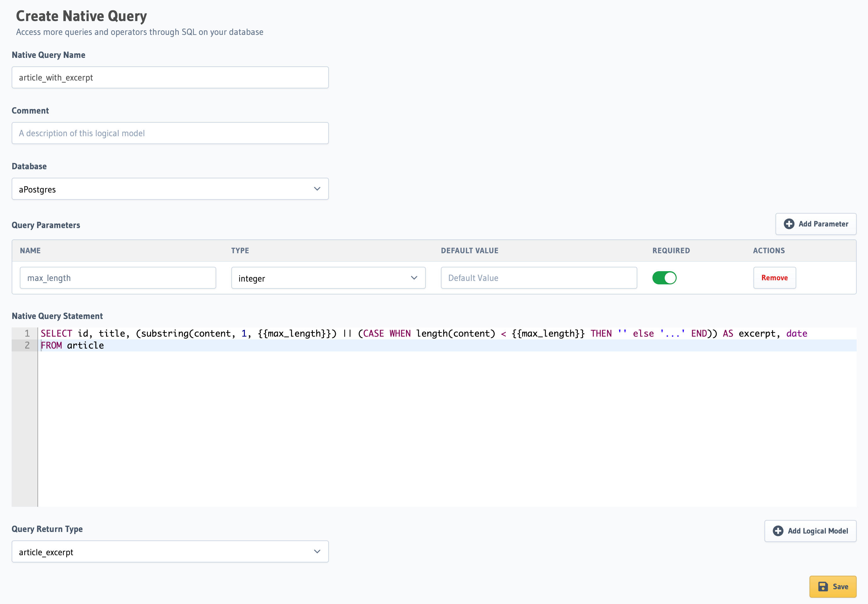This screenshot has height=604, width=868.
Task: Click the dropdown chevron on Database field
Action: pyautogui.click(x=317, y=189)
